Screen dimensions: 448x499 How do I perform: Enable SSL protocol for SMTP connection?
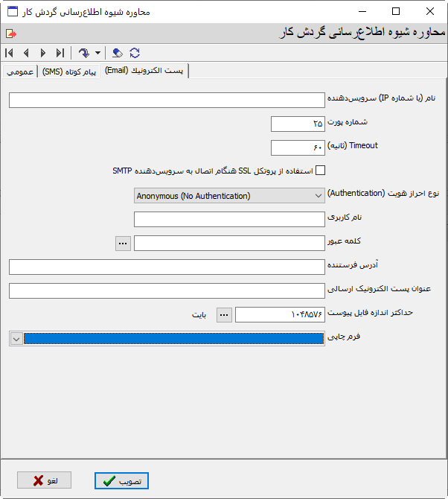coord(321,171)
